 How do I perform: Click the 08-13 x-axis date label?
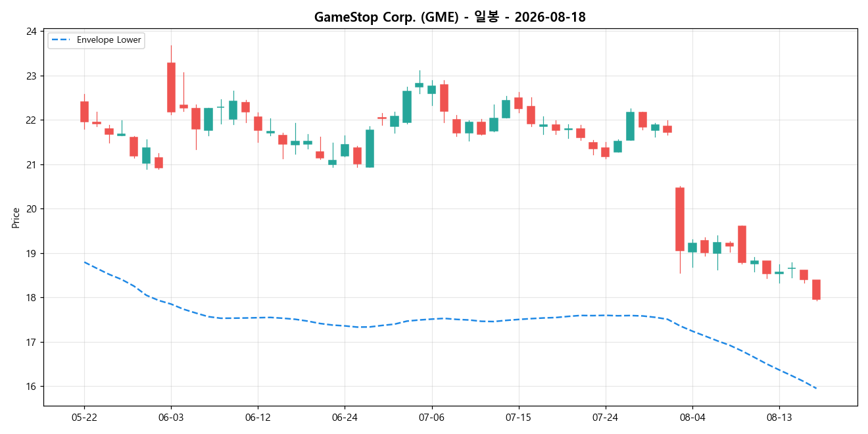[779, 418]
